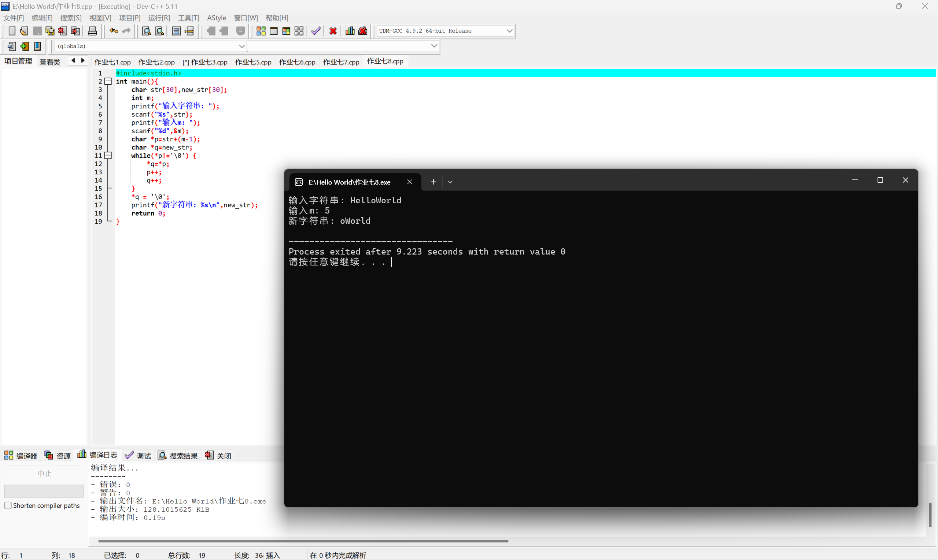Open the 运行[R] menu

(x=159, y=18)
